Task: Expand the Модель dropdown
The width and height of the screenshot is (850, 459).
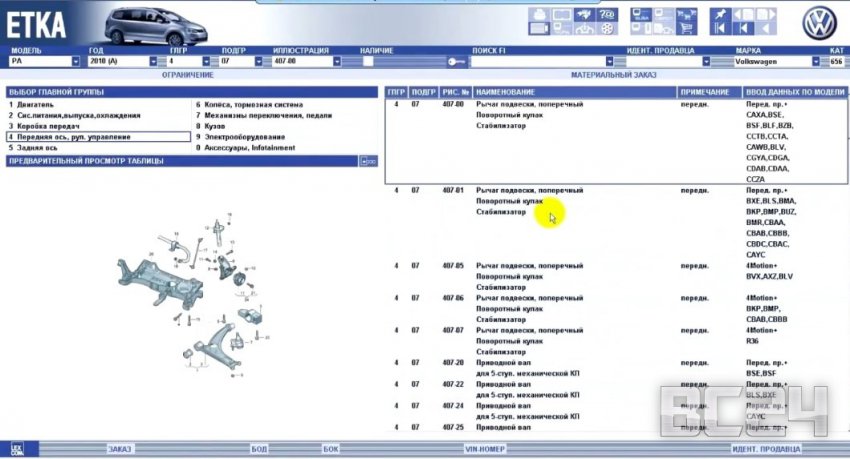Action: [x=77, y=62]
